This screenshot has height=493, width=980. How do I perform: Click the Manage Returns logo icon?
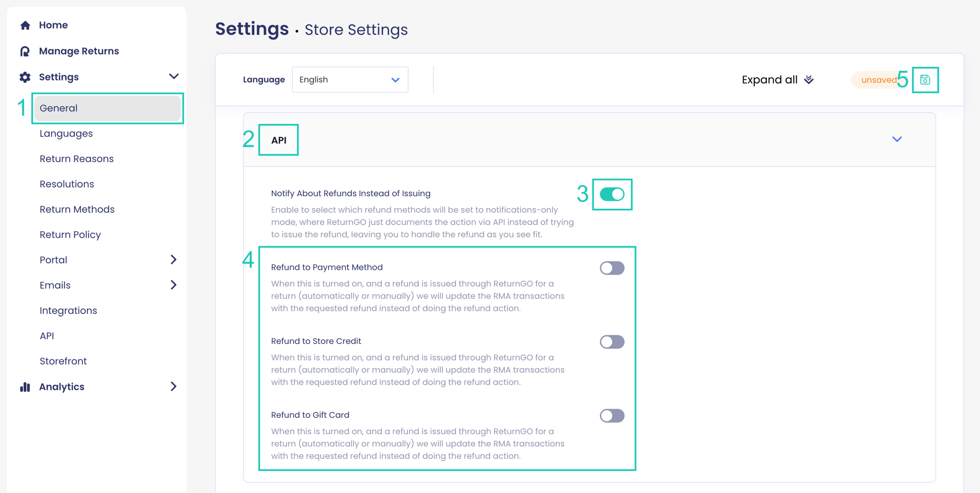pyautogui.click(x=25, y=51)
